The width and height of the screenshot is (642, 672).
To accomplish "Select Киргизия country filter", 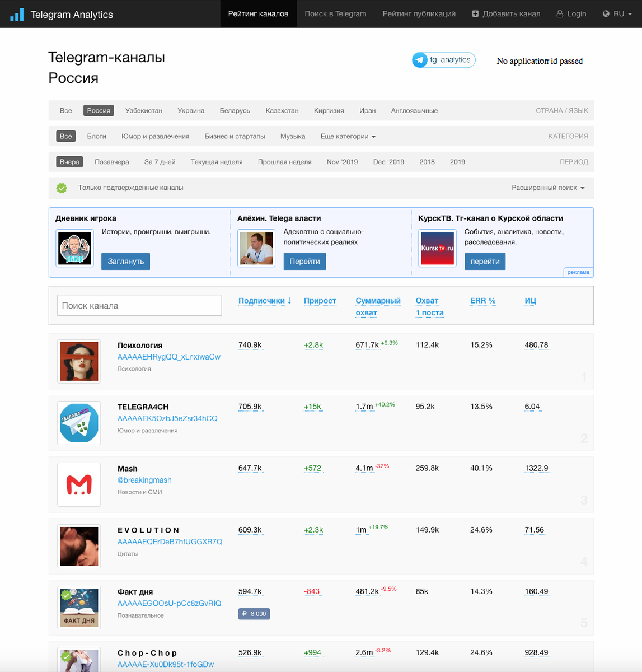I will coord(329,110).
